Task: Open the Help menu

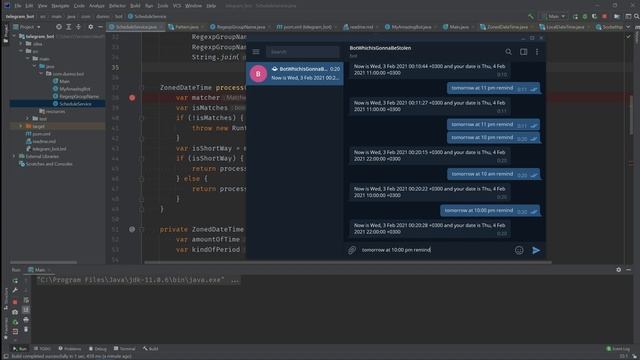Action: tap(211, 6)
